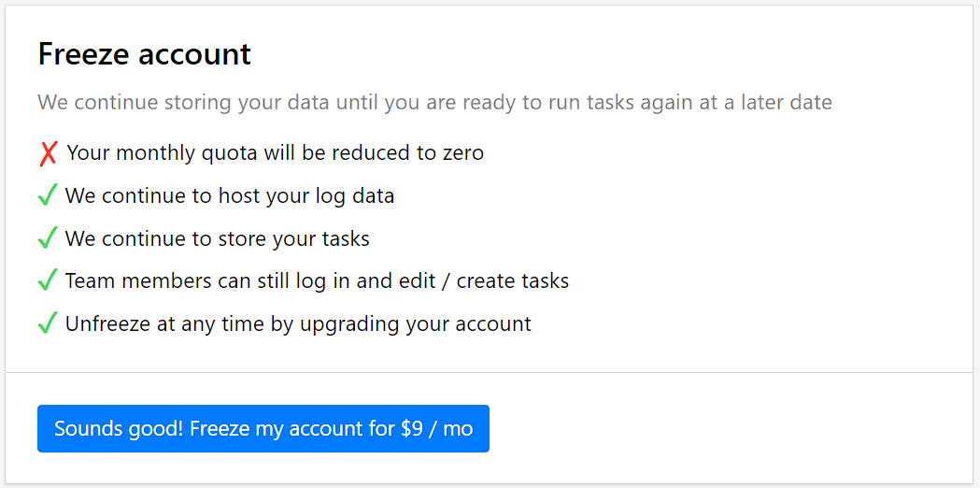This screenshot has width=980, height=488.
Task: Click the Freeze account heading
Action: coord(145,54)
